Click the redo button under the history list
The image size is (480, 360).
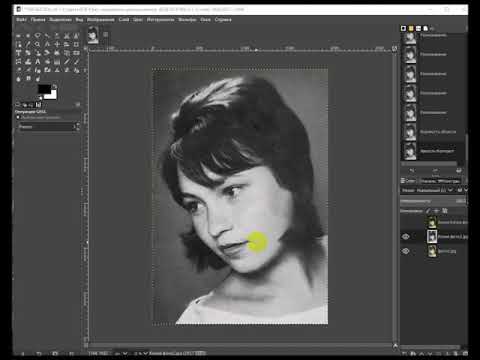[436, 171]
